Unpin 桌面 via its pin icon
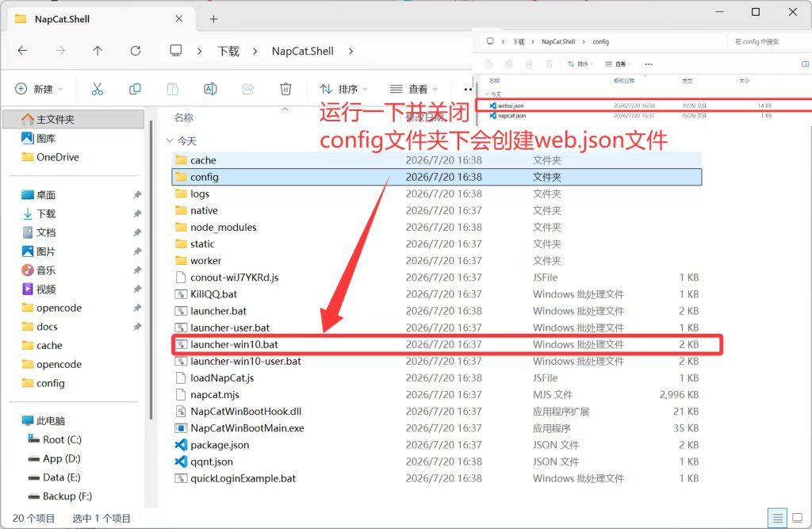 (x=136, y=195)
